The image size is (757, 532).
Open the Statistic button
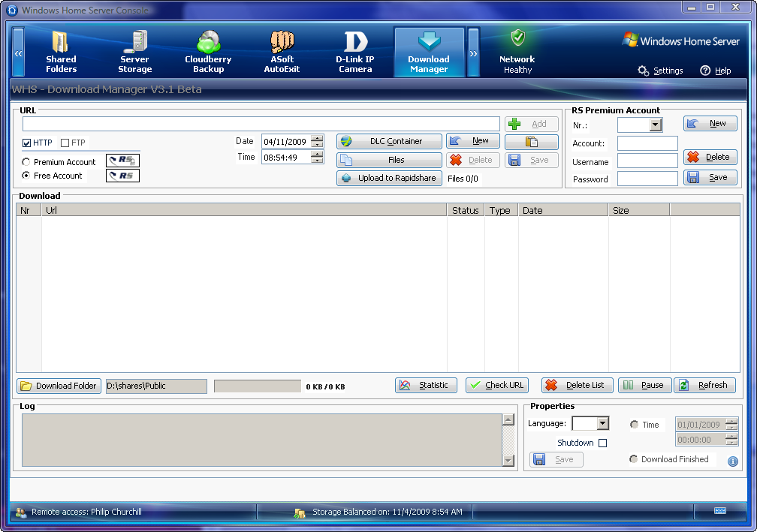pos(427,386)
